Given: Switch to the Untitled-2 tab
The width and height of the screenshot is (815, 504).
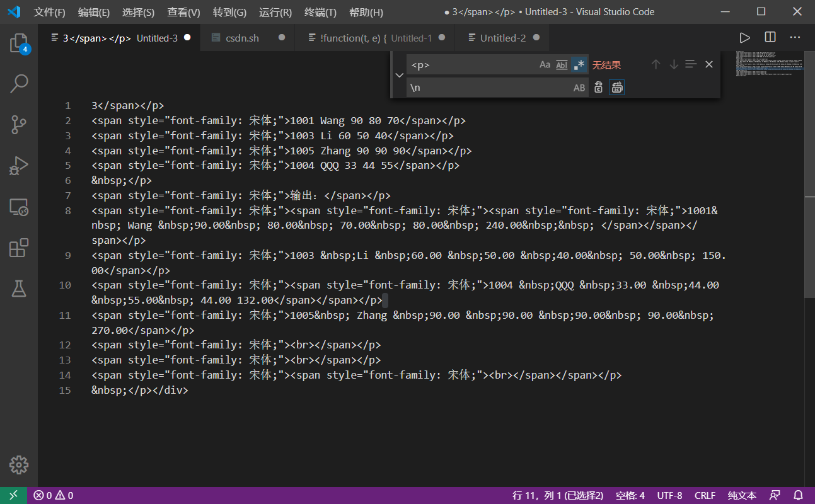Looking at the screenshot, I should tap(502, 38).
